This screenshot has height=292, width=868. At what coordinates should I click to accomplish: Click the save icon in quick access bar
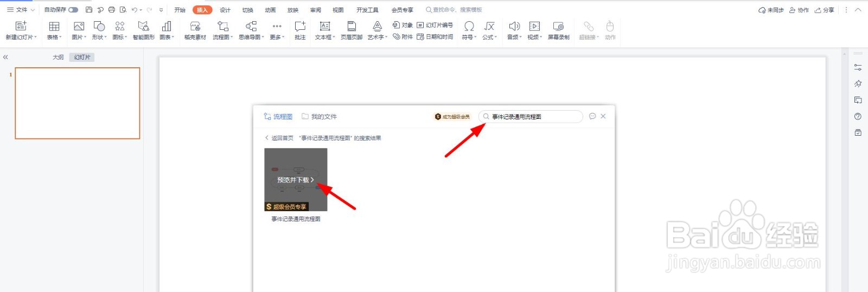pos(89,10)
